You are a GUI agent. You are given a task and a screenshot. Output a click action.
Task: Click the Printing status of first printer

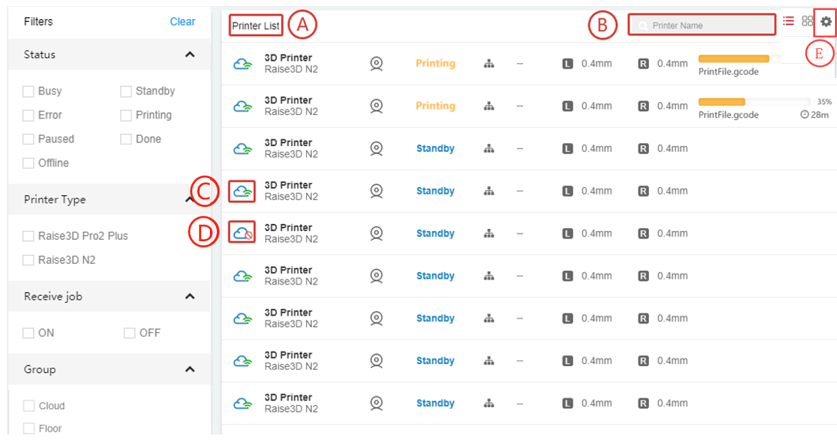coord(435,63)
